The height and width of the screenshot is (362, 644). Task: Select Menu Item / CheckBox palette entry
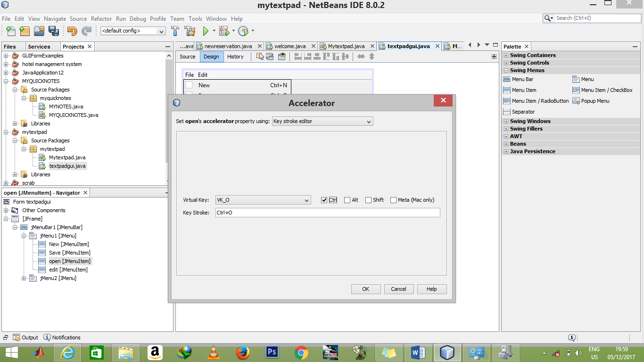(x=603, y=90)
